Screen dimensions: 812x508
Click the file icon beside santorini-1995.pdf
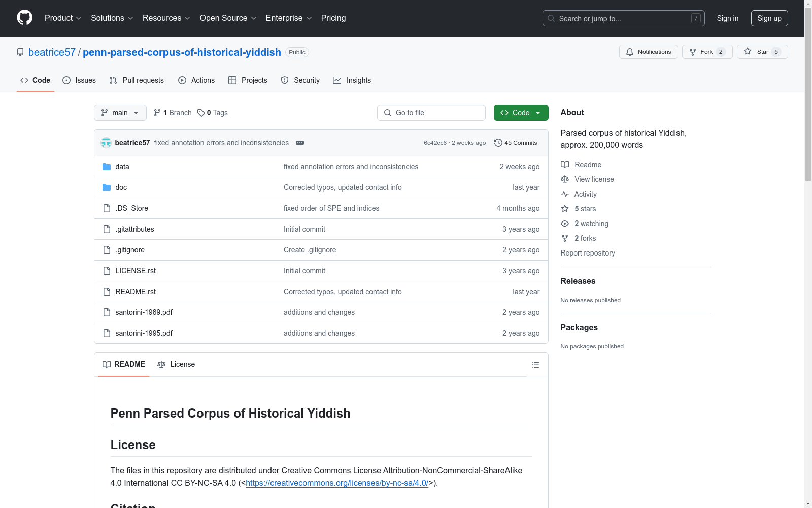(x=107, y=333)
